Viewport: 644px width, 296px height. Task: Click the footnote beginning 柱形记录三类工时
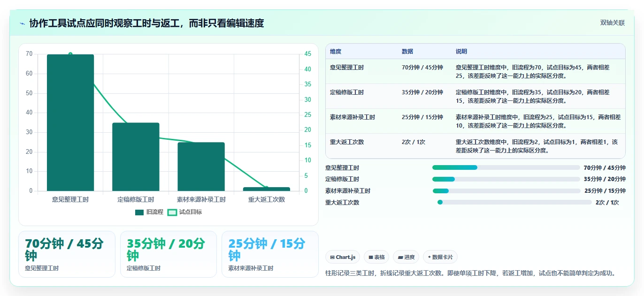tap(470, 273)
